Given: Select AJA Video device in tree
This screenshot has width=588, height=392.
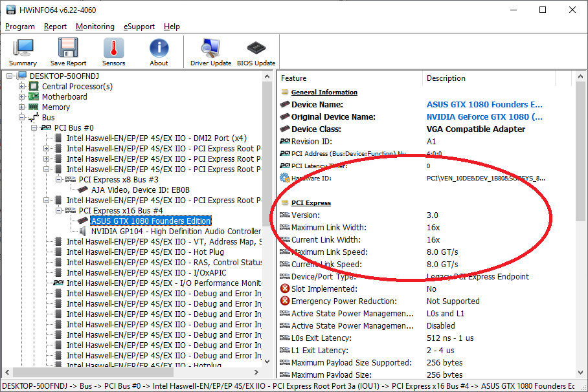Looking at the screenshot, I should (141, 190).
